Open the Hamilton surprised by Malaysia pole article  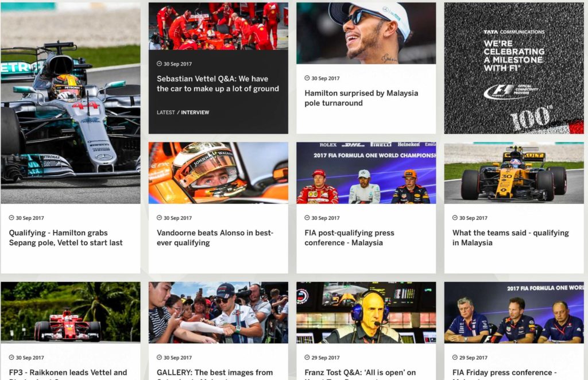361,98
